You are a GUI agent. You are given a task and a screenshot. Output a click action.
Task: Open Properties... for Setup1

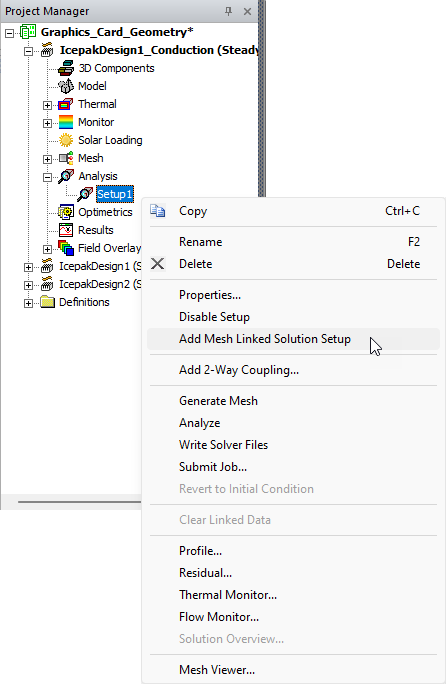(x=293, y=295)
